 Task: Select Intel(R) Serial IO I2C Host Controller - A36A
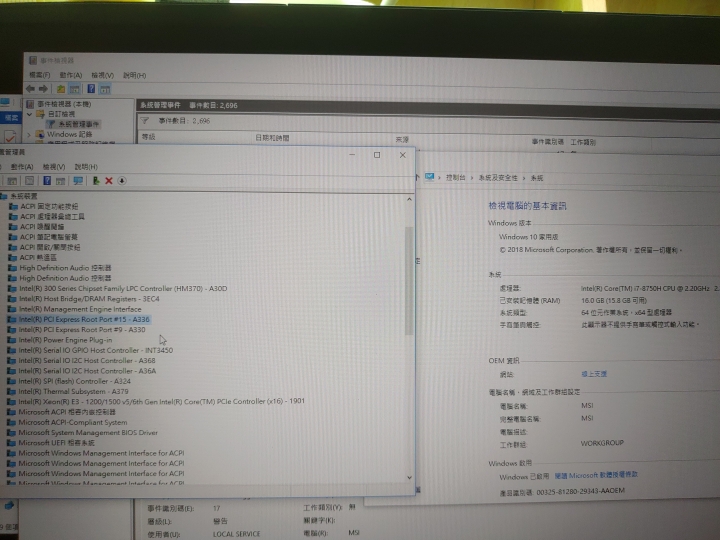point(87,371)
